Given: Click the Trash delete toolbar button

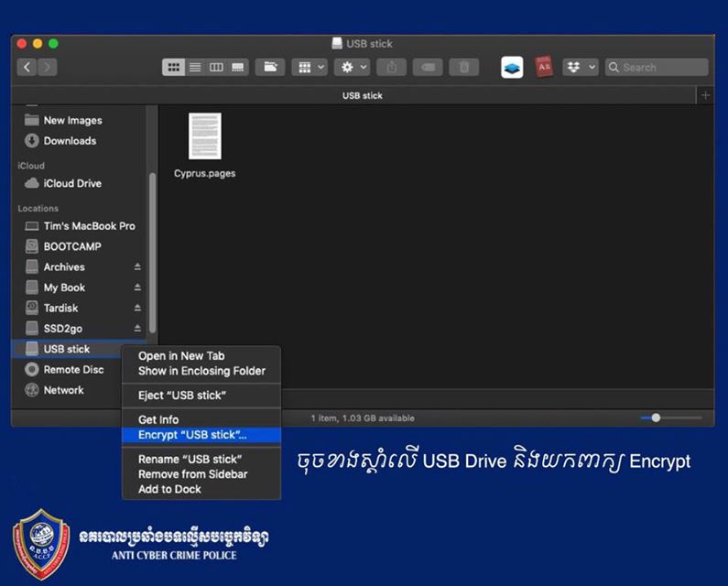Looking at the screenshot, I should coord(464,68).
